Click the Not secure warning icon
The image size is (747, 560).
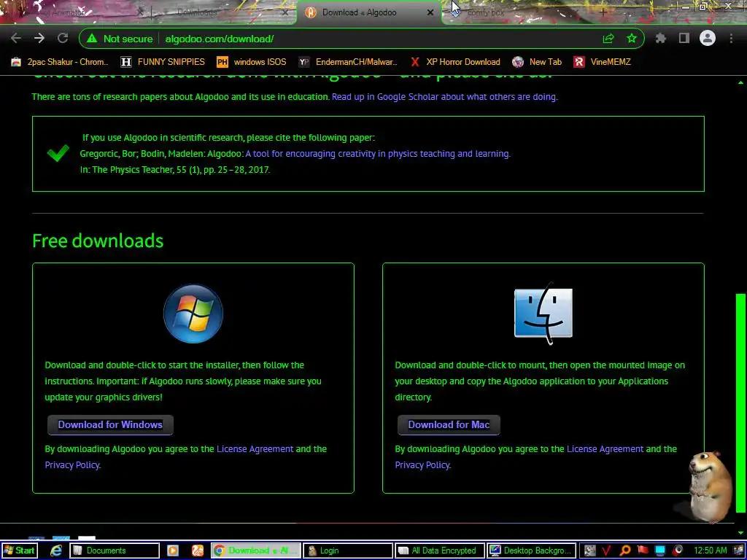click(92, 39)
